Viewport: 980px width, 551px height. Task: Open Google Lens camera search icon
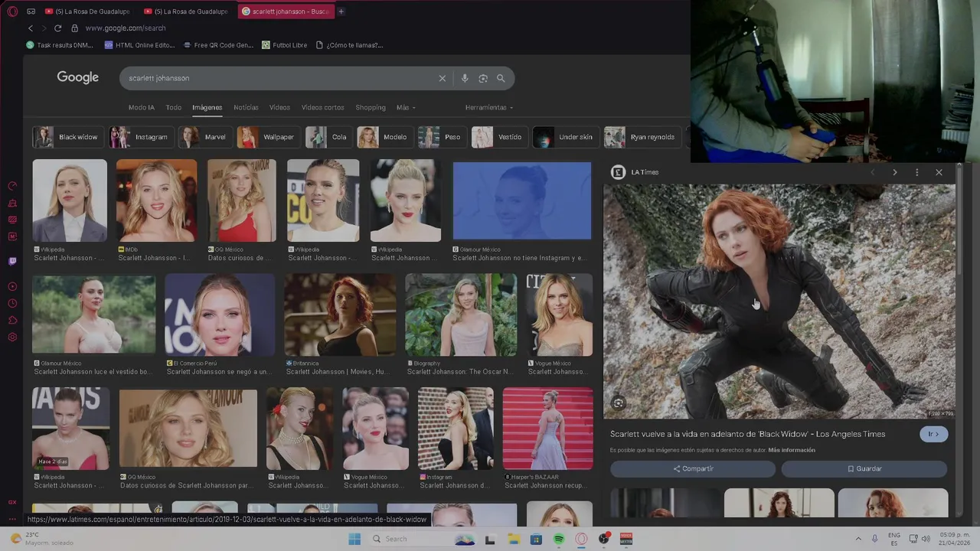click(483, 78)
